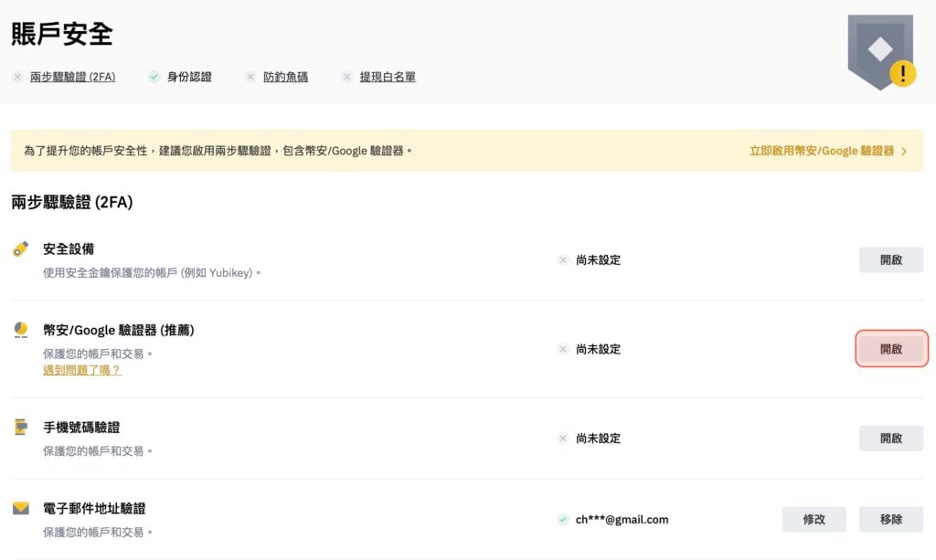Screen dimensions: 936x560
Task: Click the X status icon before 提現白名單
Action: (346, 77)
